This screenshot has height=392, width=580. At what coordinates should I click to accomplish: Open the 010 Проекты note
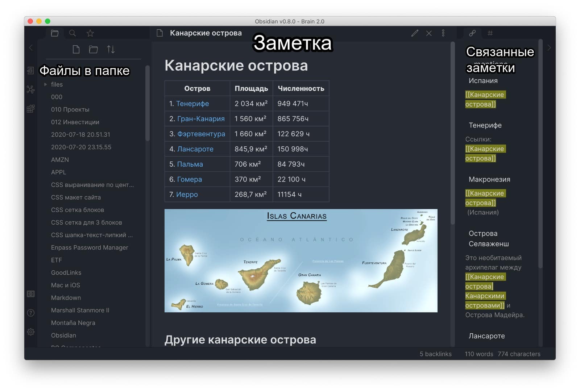pyautogui.click(x=70, y=109)
